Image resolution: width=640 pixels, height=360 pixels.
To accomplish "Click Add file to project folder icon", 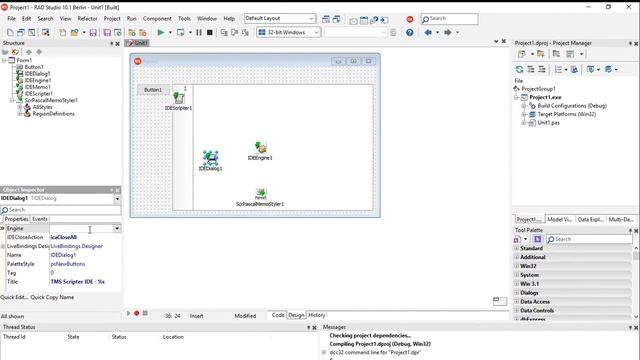I will pyautogui.click(x=132, y=32).
